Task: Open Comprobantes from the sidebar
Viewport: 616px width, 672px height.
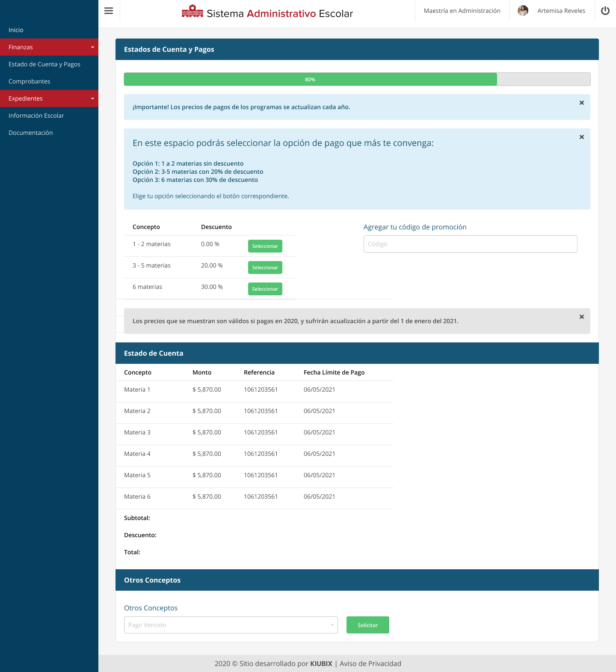Action: pyautogui.click(x=30, y=81)
